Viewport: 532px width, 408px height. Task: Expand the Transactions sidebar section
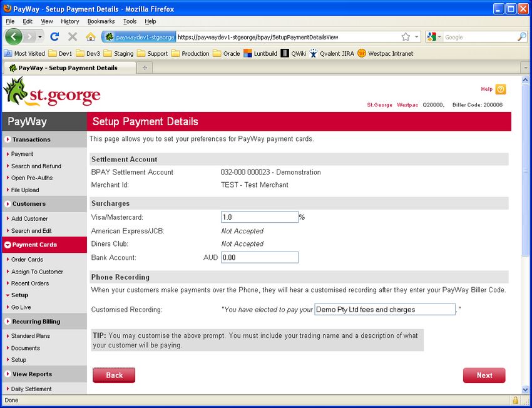coord(44,140)
